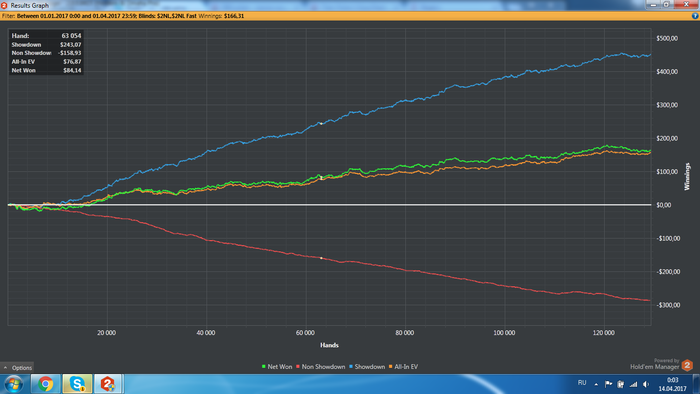Screen dimensions: 700x394
Task: Click the 100 000 x-axis label
Action: point(504,333)
